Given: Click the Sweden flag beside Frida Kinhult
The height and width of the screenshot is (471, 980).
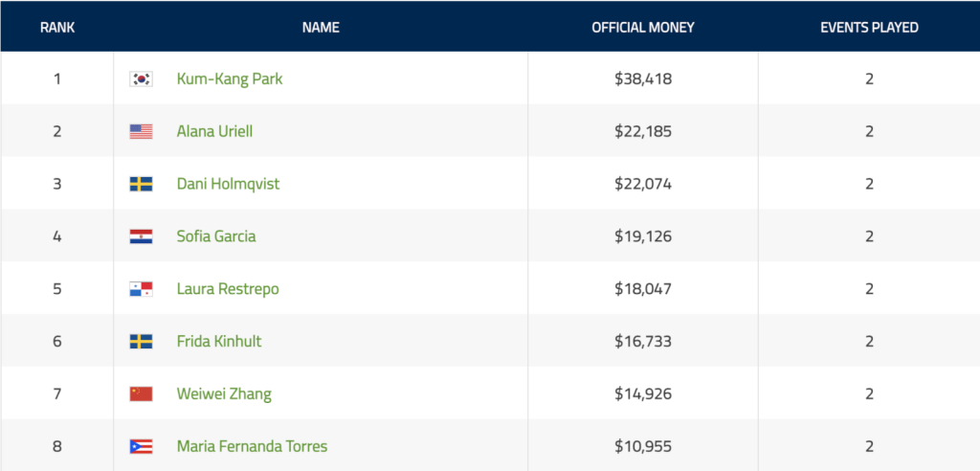Looking at the screenshot, I should [141, 342].
